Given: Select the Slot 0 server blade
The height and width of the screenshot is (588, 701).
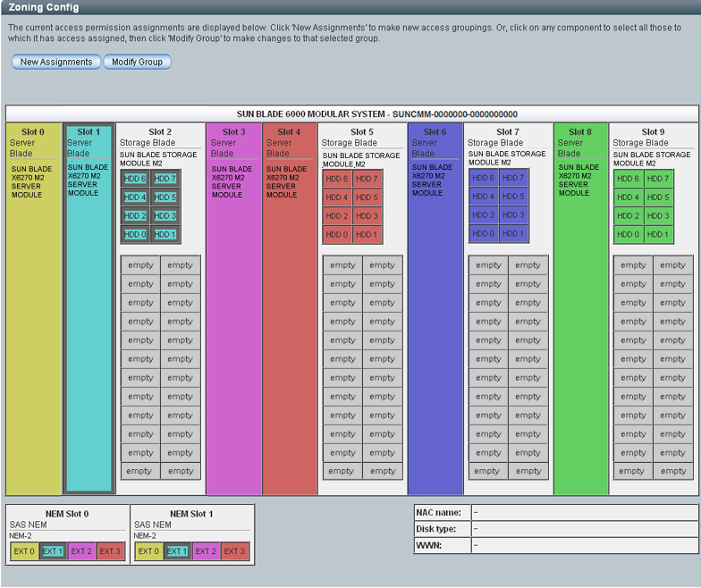Looking at the screenshot, I should [34, 308].
